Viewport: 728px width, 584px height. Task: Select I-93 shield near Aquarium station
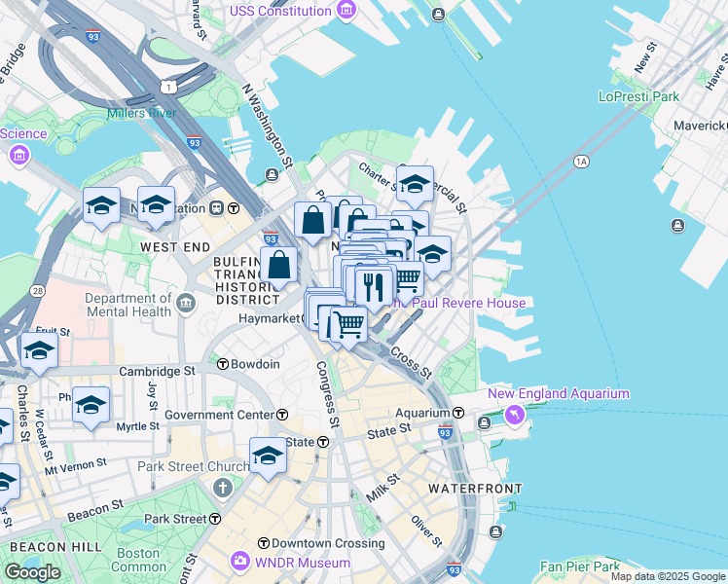click(x=445, y=432)
